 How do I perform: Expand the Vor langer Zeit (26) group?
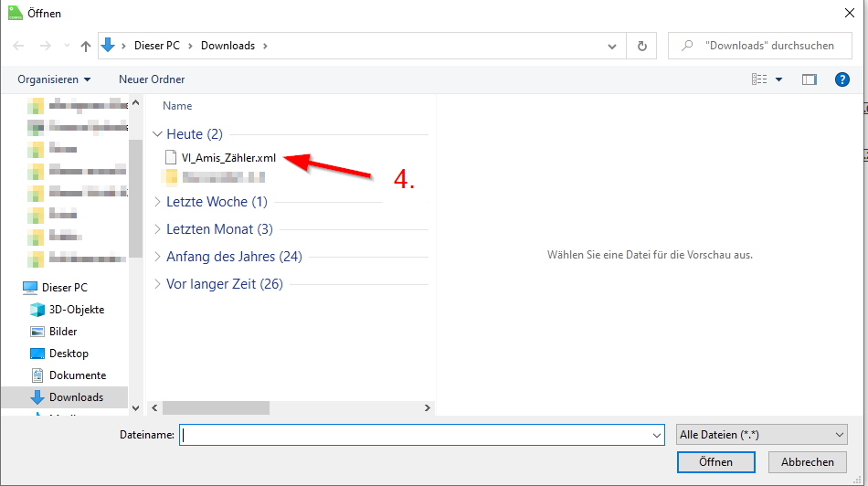point(157,284)
